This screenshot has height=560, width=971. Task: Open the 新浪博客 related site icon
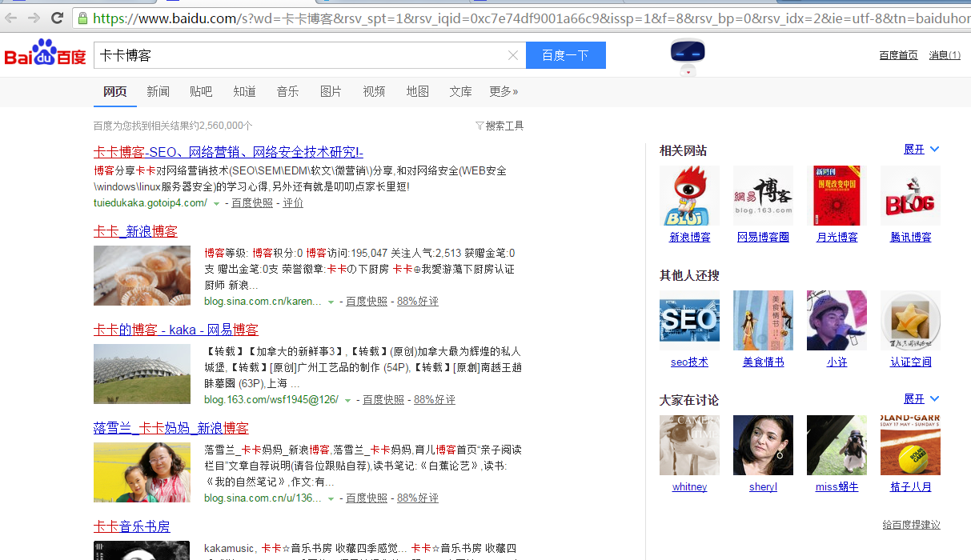(x=689, y=196)
